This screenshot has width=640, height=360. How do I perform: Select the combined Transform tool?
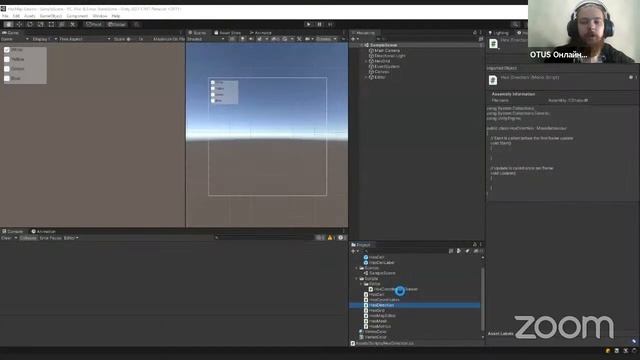tap(62, 24)
